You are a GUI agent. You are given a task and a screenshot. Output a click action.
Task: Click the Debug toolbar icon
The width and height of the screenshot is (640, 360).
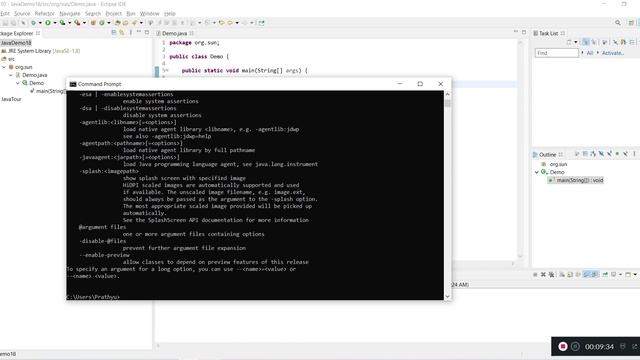point(33,23)
